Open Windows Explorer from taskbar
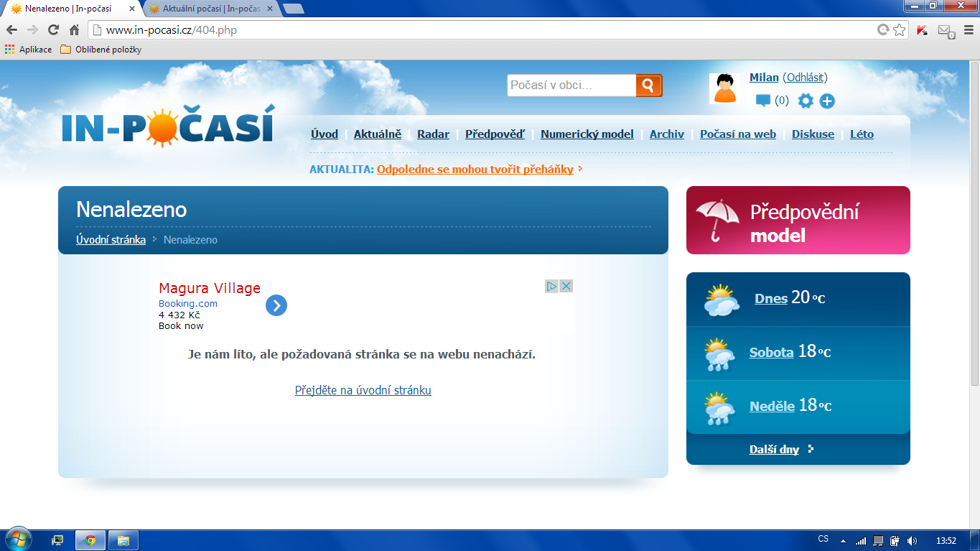980x551 pixels. click(x=123, y=540)
